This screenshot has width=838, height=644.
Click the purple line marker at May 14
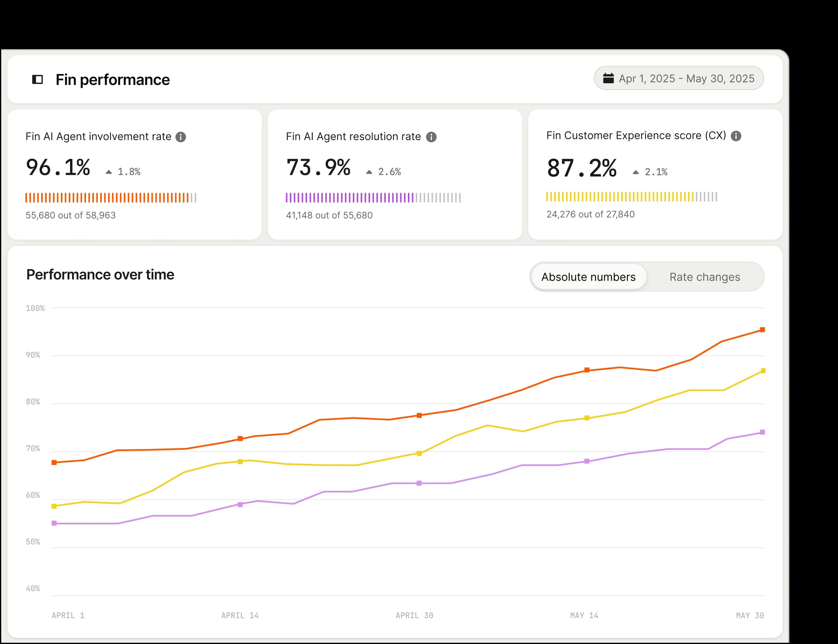point(587,461)
